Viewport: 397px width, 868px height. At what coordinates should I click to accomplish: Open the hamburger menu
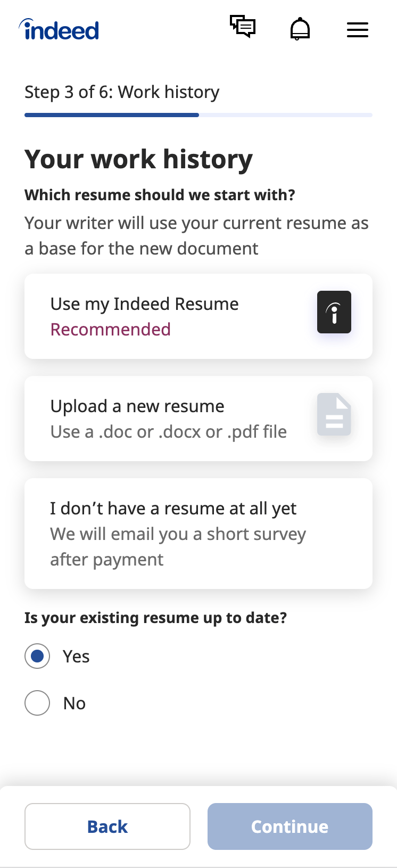(x=358, y=30)
